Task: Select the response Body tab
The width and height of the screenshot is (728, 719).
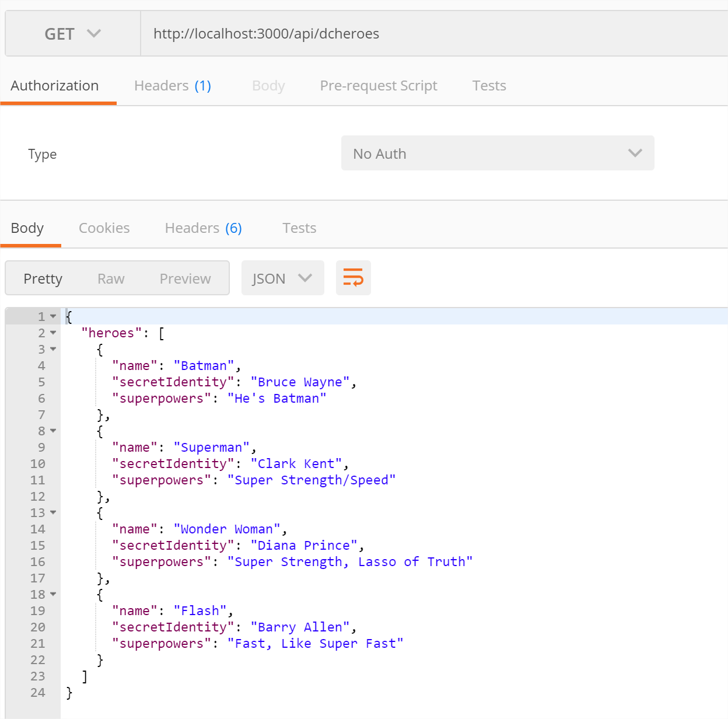Action: pos(27,228)
